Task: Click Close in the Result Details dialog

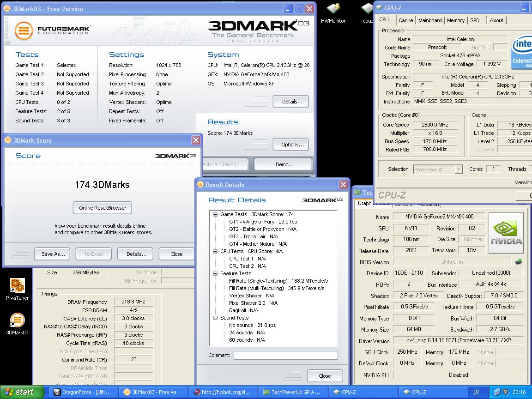Action: click(x=325, y=375)
